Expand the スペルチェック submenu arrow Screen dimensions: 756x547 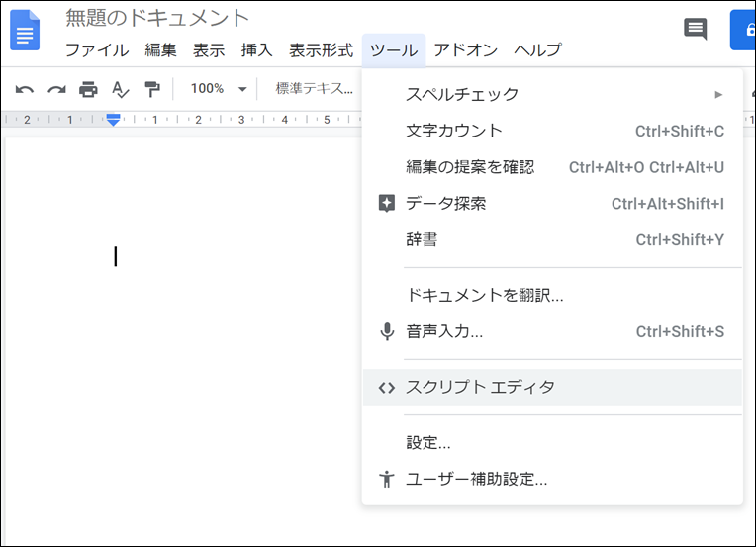(x=718, y=94)
